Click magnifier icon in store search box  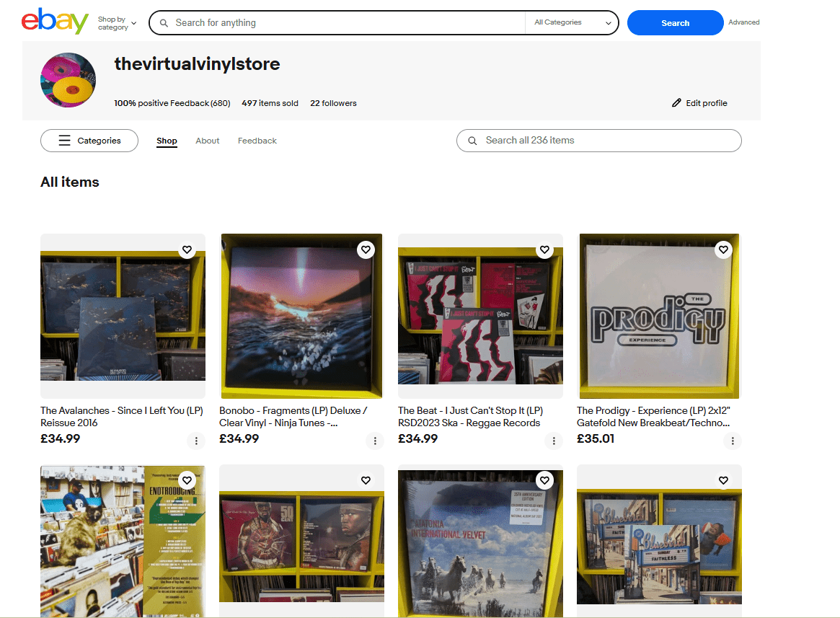click(472, 141)
